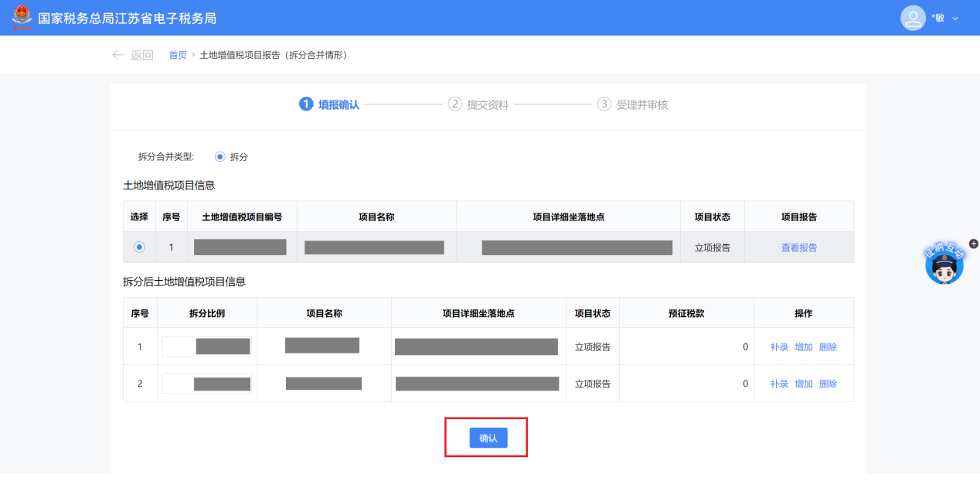Viewport: 980px width, 488px height.
Task: Select the 拆分 radio button
Action: [220, 157]
